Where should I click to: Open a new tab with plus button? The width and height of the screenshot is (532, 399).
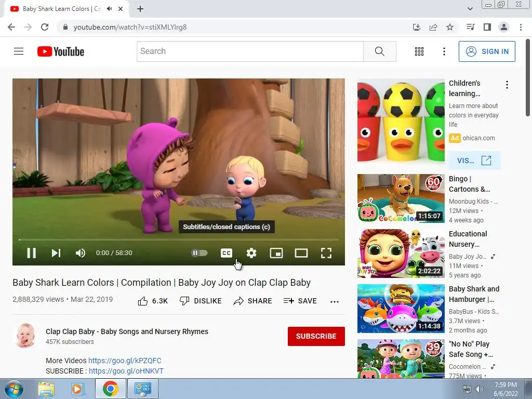(140, 9)
